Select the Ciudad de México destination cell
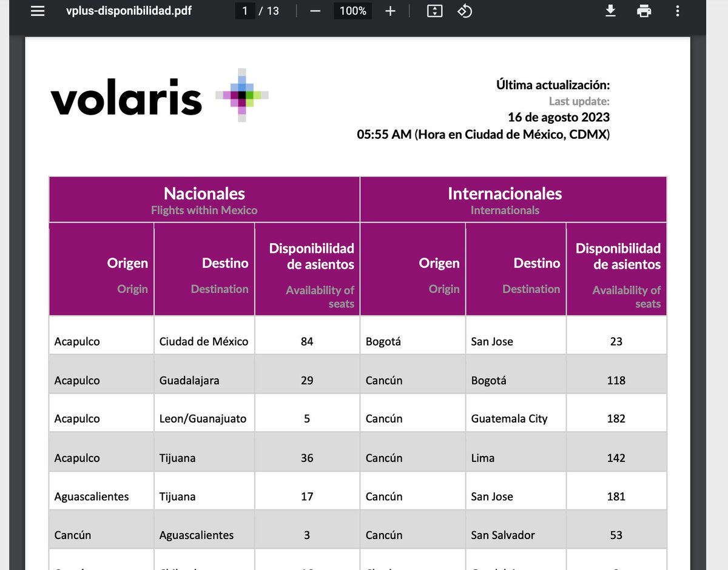 tap(204, 335)
